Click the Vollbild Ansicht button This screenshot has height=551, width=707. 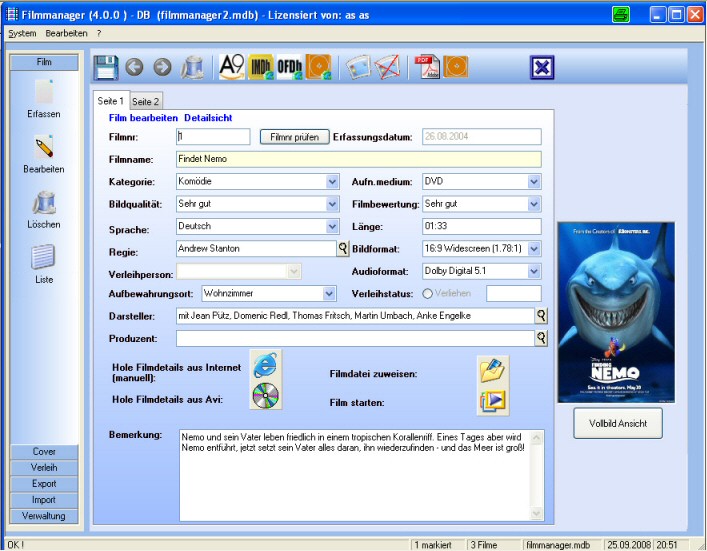pyautogui.click(x=617, y=424)
